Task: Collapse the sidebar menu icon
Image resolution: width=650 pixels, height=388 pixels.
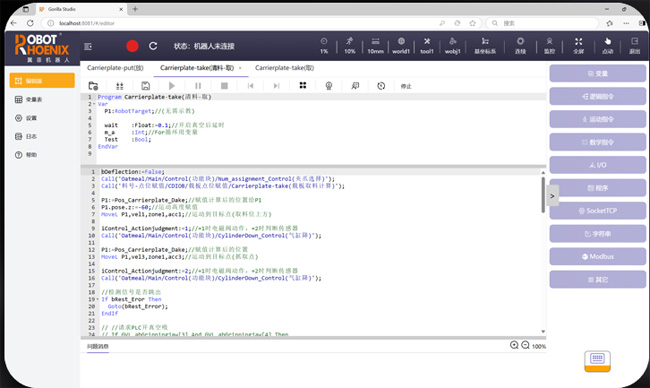Action: pyautogui.click(x=88, y=46)
